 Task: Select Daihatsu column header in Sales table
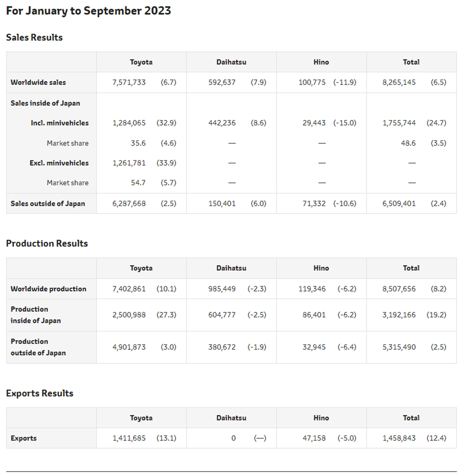pos(231,62)
